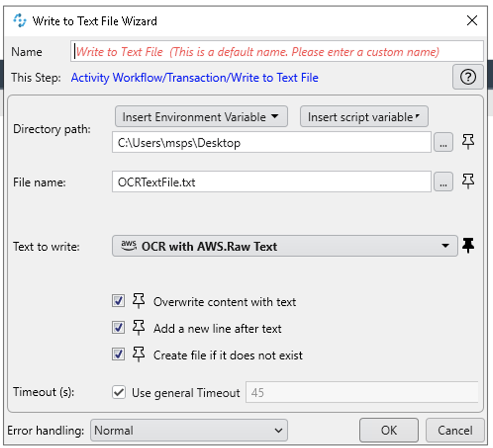Image resolution: width=493 pixels, height=448 pixels.
Task: Toggle Use general Timeout
Action: (x=118, y=392)
